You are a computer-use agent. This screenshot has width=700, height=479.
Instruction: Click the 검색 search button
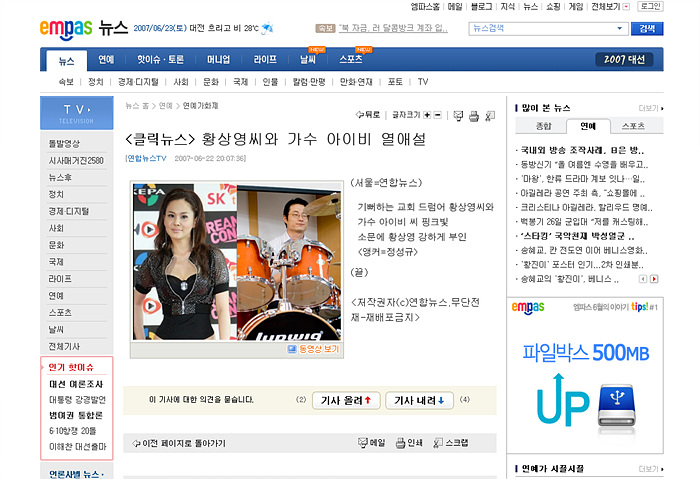tap(647, 29)
